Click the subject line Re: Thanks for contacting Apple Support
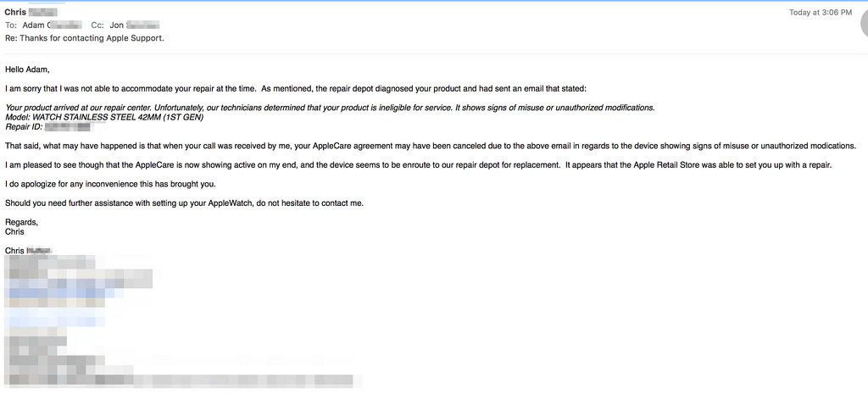This screenshot has height=394, width=868. click(x=85, y=38)
